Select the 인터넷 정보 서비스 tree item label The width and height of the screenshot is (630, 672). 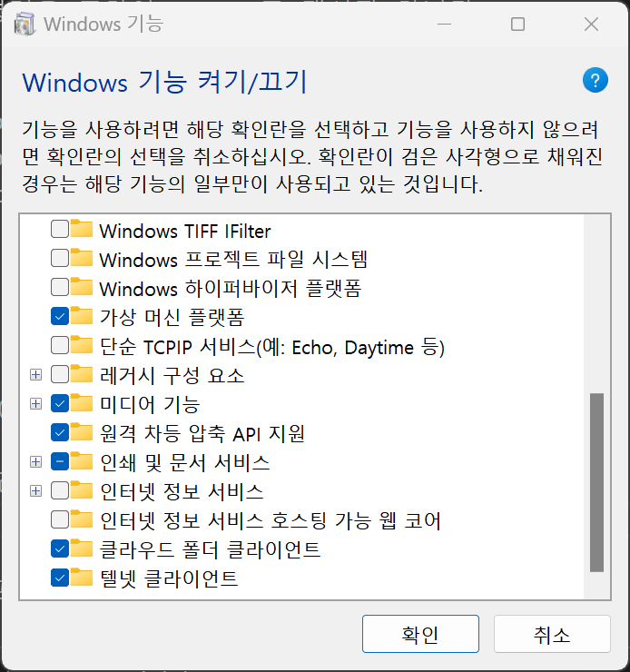click(x=181, y=491)
